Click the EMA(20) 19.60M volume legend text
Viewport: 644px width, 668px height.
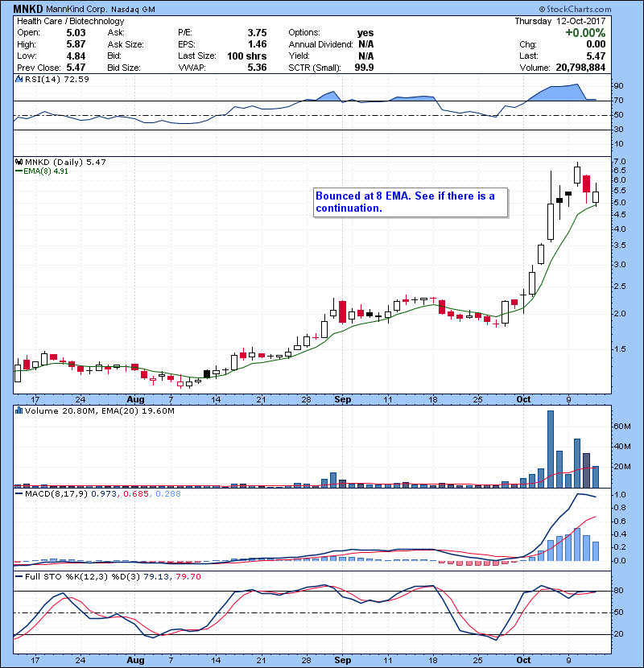[x=138, y=411]
